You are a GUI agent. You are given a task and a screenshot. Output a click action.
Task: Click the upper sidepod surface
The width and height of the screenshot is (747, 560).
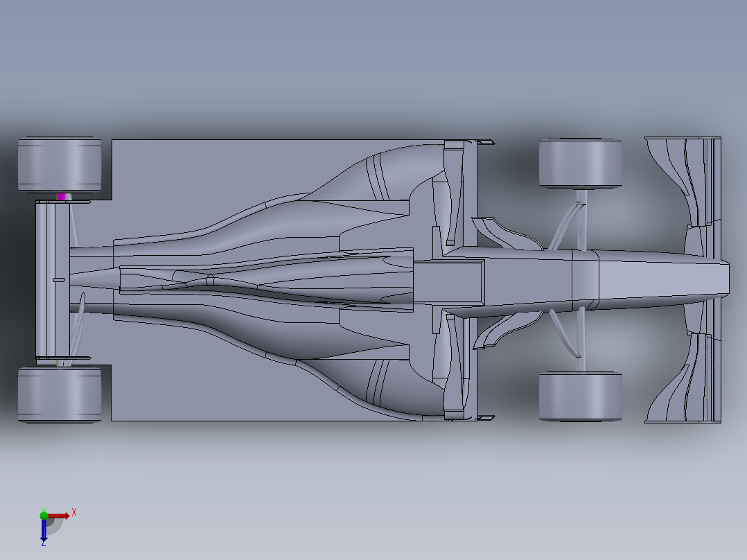tap(312, 187)
